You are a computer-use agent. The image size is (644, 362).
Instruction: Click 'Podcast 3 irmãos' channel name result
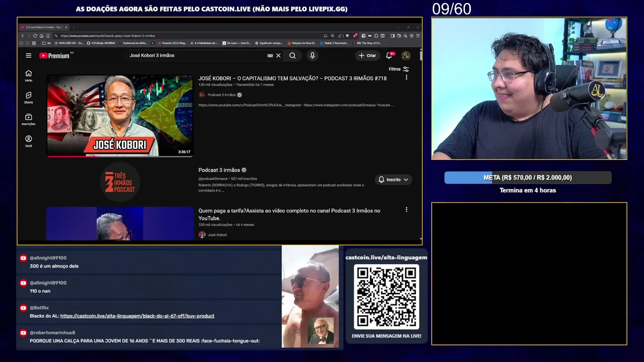click(219, 170)
